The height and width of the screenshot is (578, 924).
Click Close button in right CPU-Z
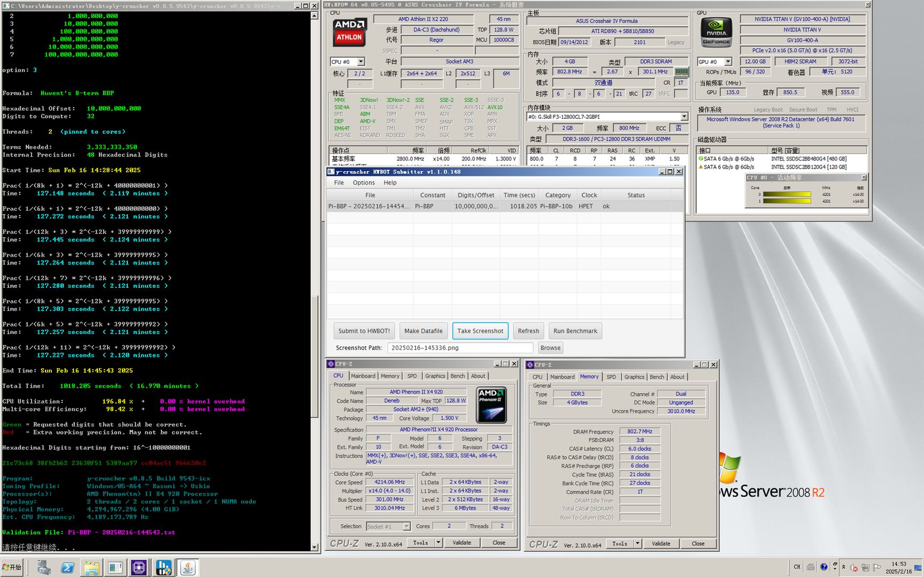(698, 544)
